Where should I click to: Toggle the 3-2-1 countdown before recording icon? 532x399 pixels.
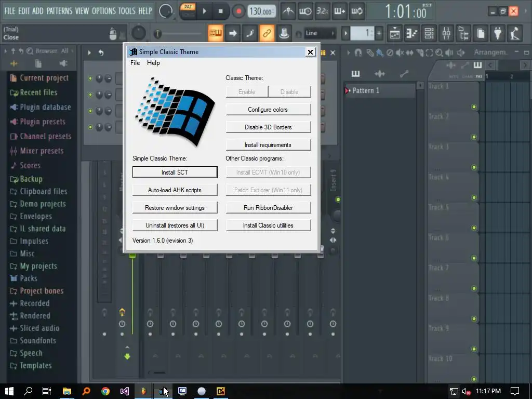322,11
